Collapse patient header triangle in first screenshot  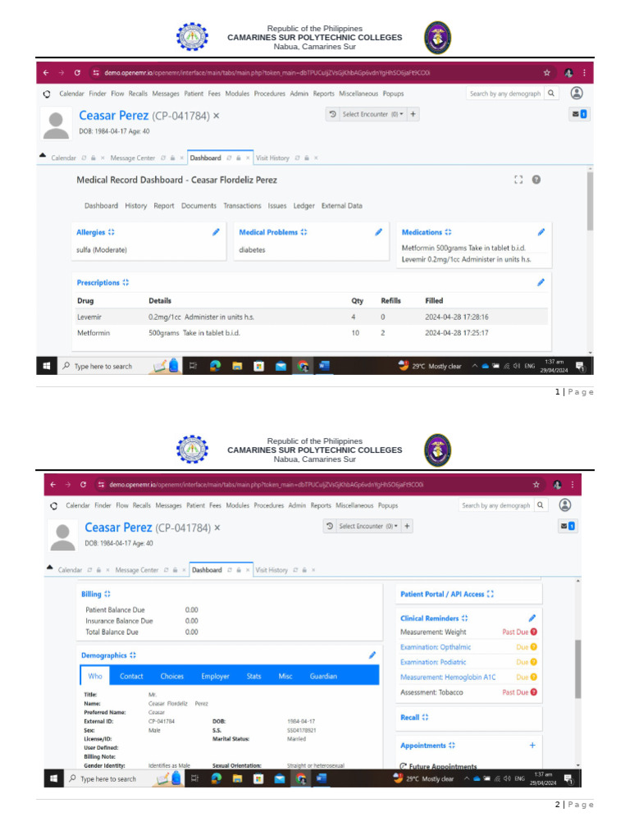(43, 155)
